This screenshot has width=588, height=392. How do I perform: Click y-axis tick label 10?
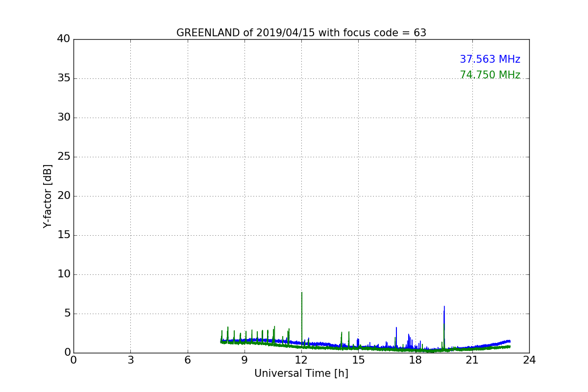tap(63, 274)
